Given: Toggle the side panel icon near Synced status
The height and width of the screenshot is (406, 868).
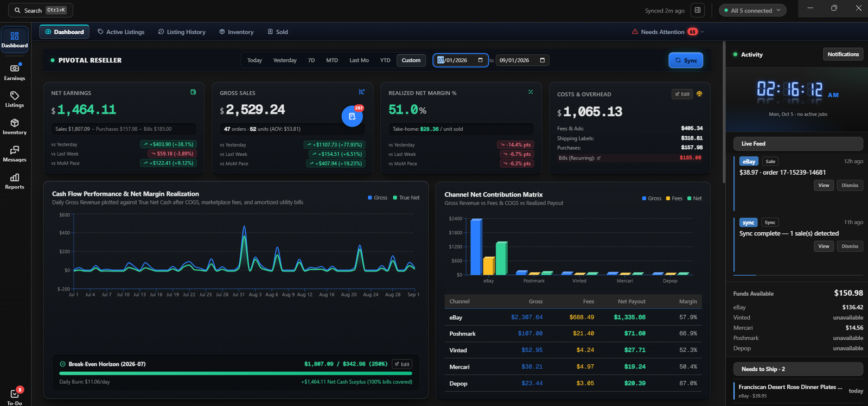Looking at the screenshot, I should [x=698, y=10].
